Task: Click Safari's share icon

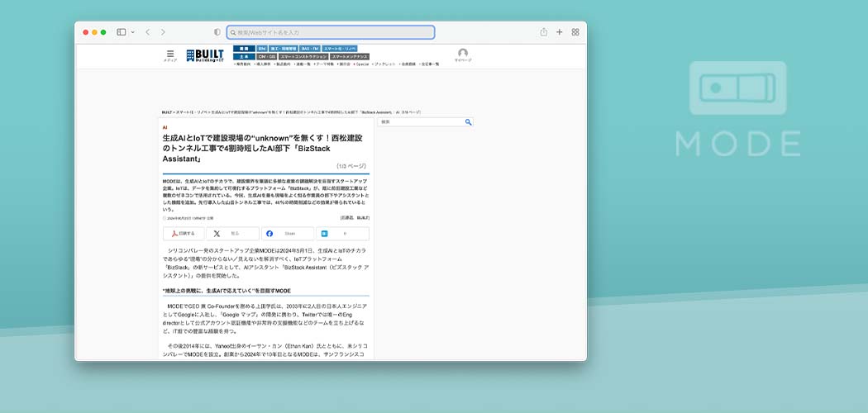Action: coord(544,32)
